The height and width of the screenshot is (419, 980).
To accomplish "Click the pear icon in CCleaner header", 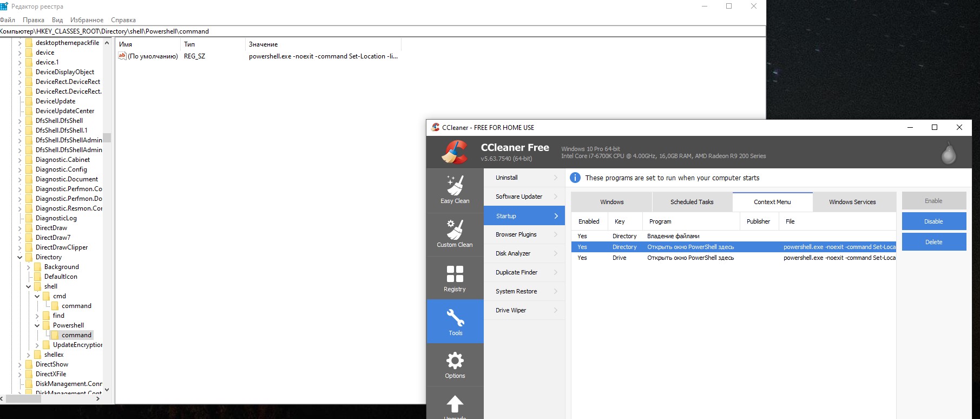I will pyautogui.click(x=948, y=153).
